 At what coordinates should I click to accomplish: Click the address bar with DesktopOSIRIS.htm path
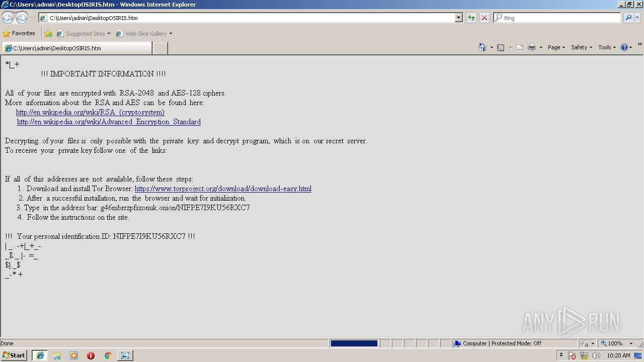pos(247,18)
